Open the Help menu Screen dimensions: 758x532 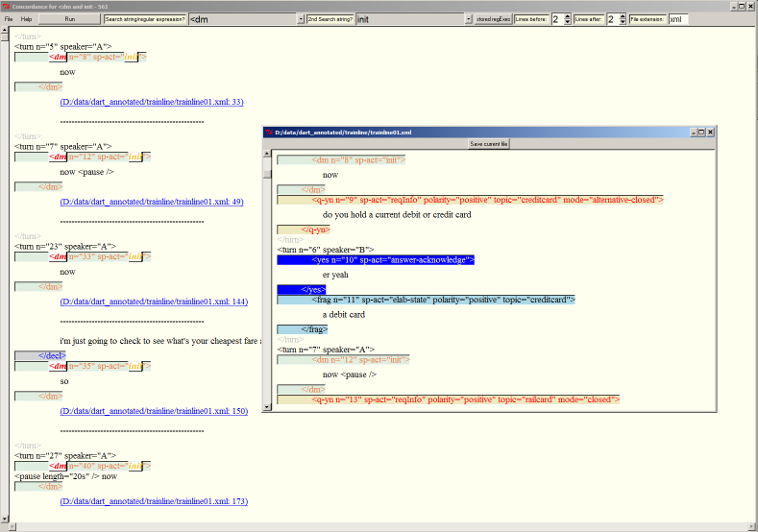(26, 19)
